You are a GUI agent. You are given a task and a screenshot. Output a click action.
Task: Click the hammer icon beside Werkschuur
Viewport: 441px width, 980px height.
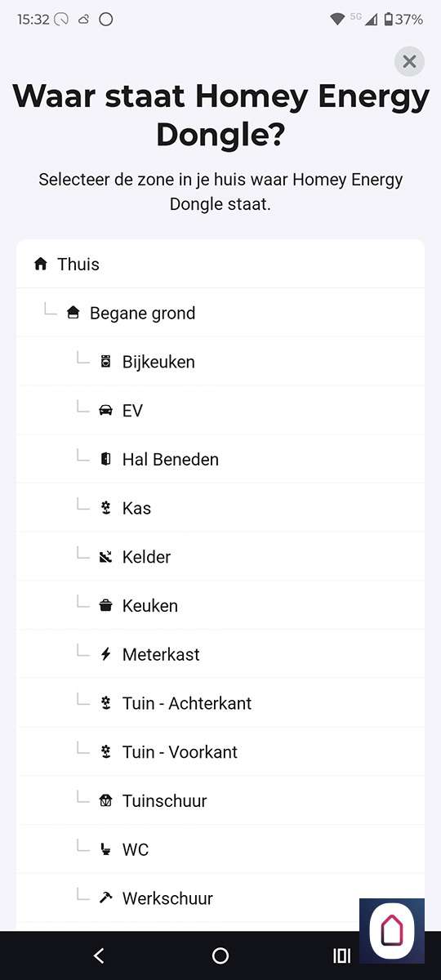pyautogui.click(x=105, y=898)
